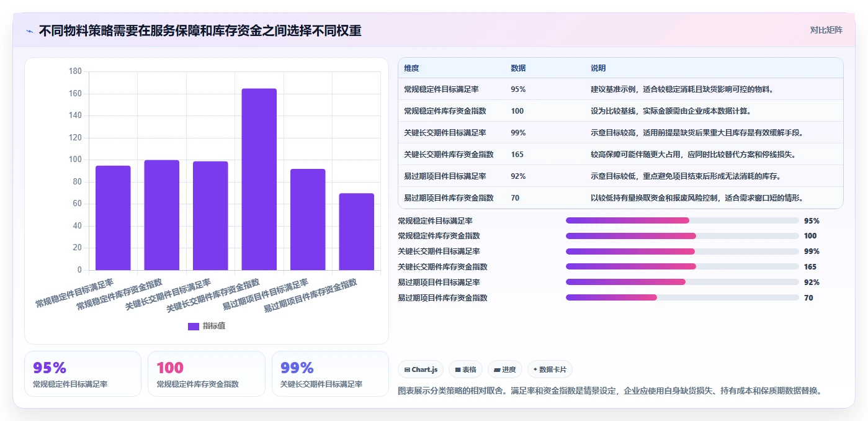This screenshot has width=868, height=421.
Task: Click the title 不同物料策略需要在服务保障…
Action: click(x=200, y=31)
